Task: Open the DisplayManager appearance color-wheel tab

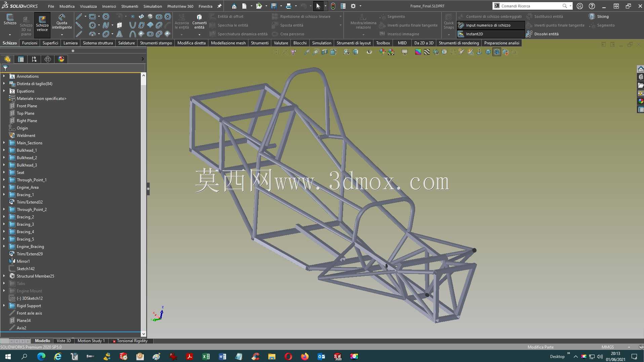Action: click(61, 59)
